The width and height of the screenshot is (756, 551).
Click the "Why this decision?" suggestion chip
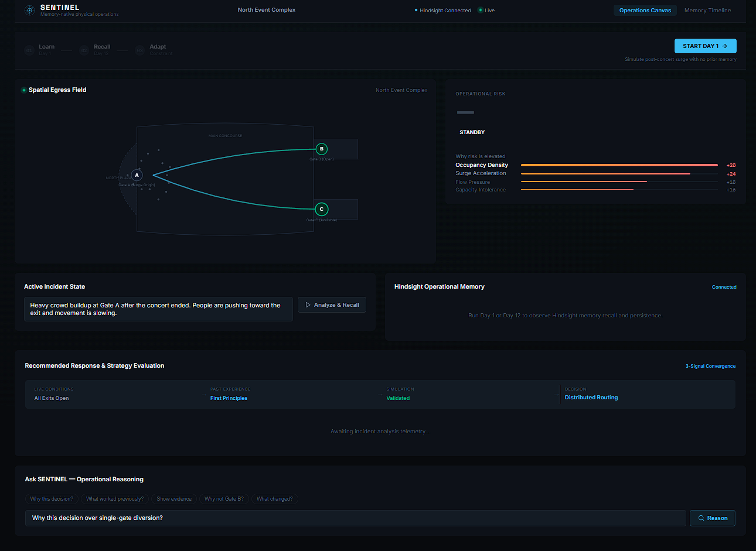coord(52,499)
